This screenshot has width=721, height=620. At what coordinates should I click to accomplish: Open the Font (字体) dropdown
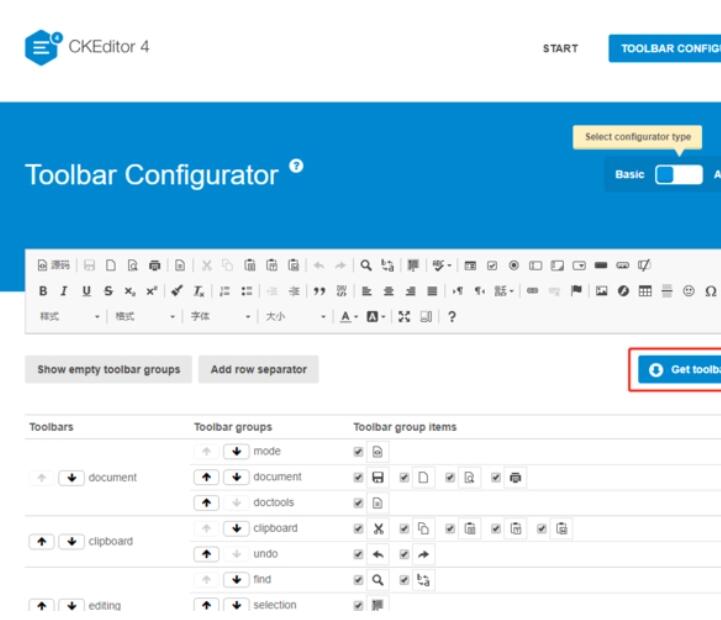220,316
